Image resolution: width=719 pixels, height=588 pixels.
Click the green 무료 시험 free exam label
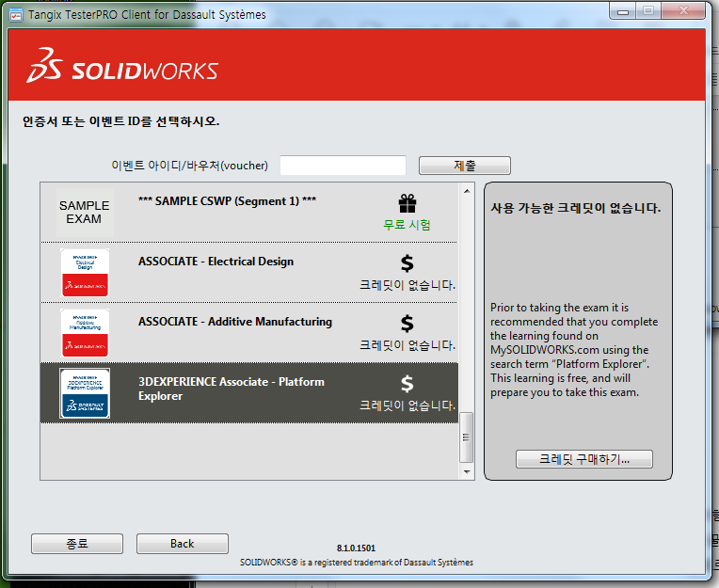pyautogui.click(x=407, y=225)
